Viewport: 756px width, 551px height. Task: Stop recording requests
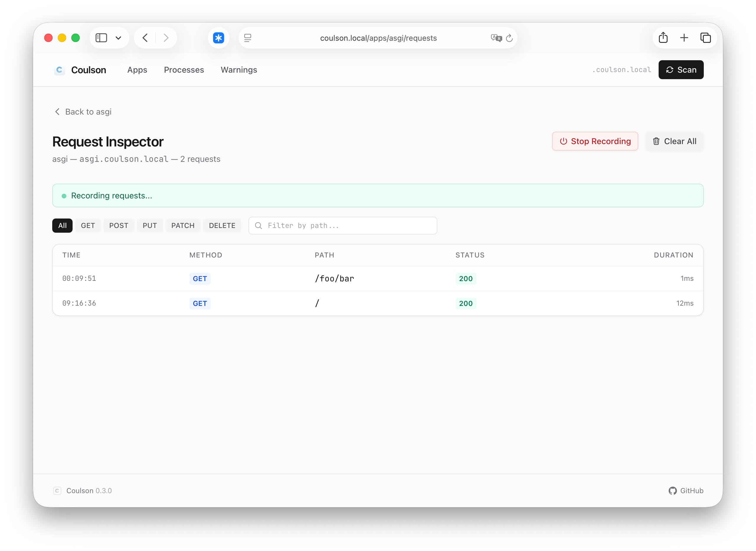tap(595, 141)
